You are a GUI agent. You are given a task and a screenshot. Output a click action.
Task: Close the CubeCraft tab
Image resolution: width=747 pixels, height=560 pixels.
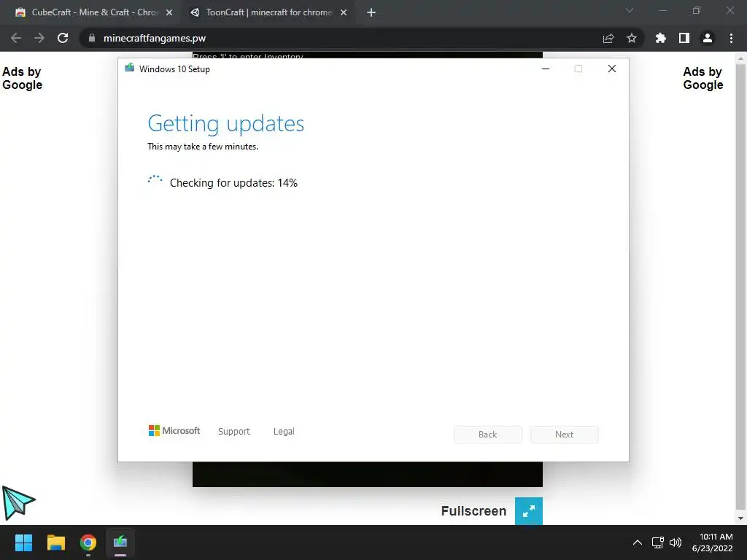pyautogui.click(x=169, y=12)
